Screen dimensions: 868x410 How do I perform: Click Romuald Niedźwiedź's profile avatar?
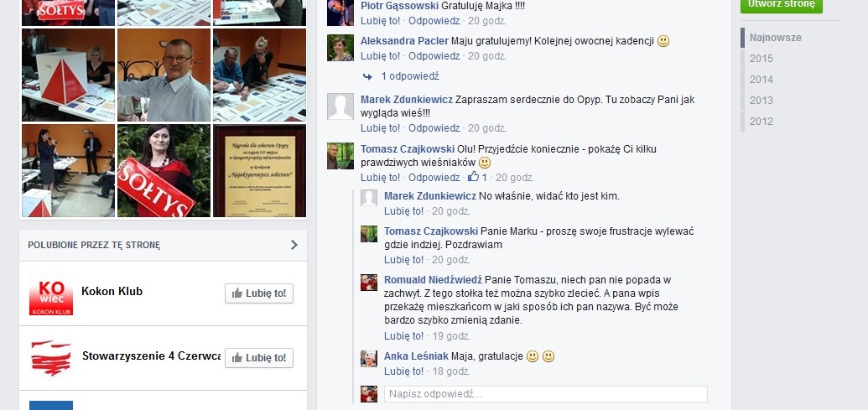(369, 283)
